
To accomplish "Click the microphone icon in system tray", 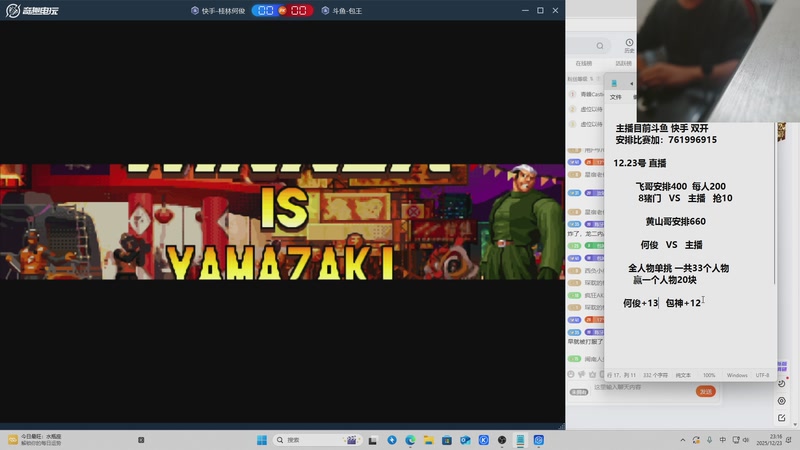I will click(709, 440).
